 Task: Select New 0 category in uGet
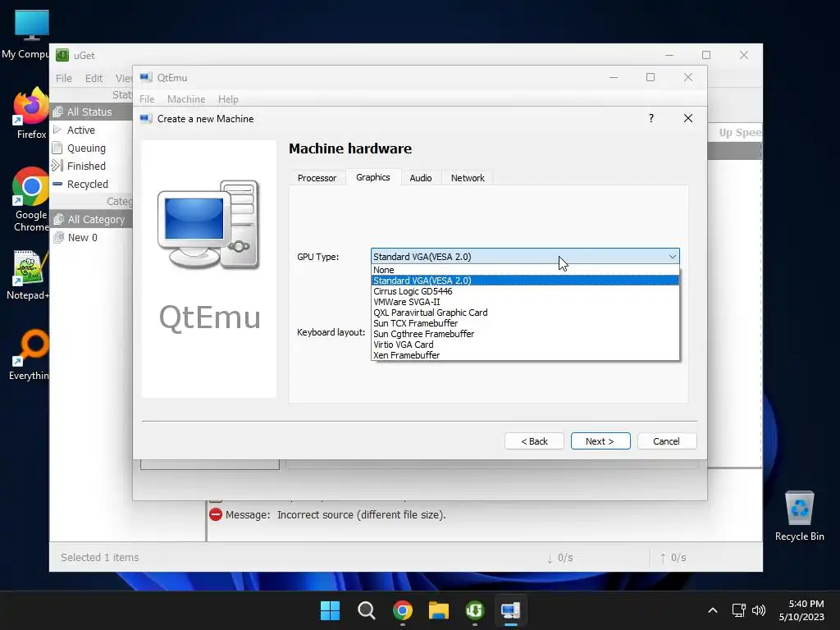coord(91,237)
